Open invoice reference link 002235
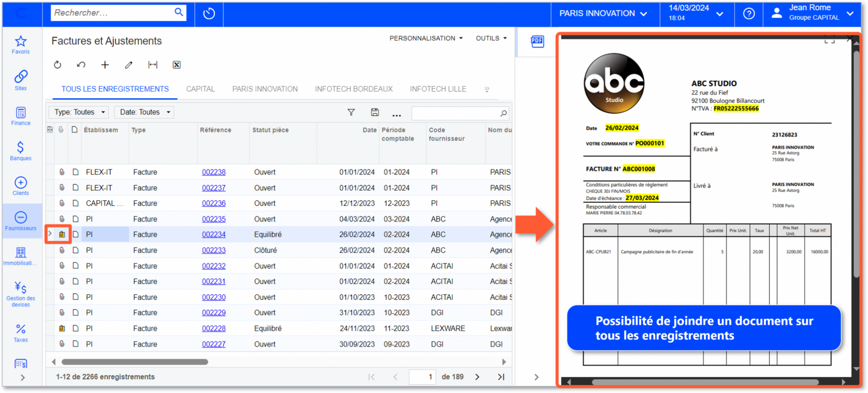 [x=214, y=219]
